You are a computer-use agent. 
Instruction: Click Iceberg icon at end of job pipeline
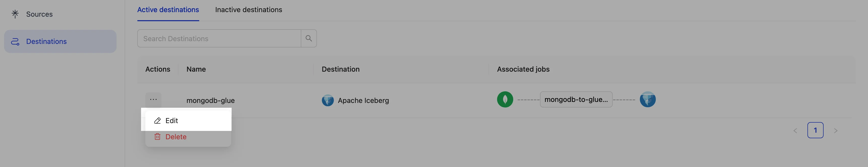pyautogui.click(x=647, y=100)
